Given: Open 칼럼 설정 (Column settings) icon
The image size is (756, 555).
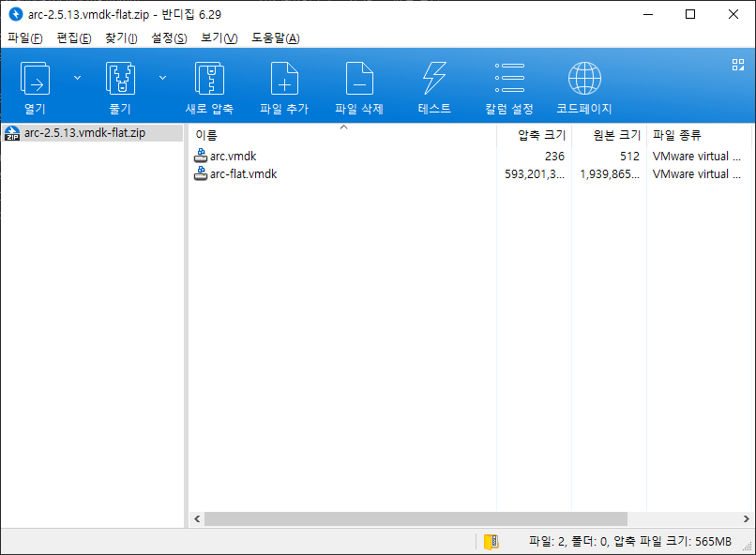Looking at the screenshot, I should tap(509, 81).
